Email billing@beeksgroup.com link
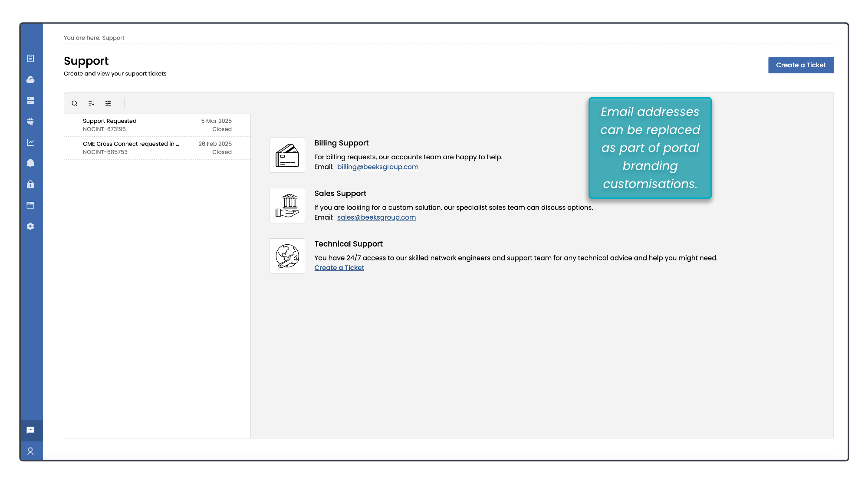Screen dimensions: 868x477 (378, 167)
